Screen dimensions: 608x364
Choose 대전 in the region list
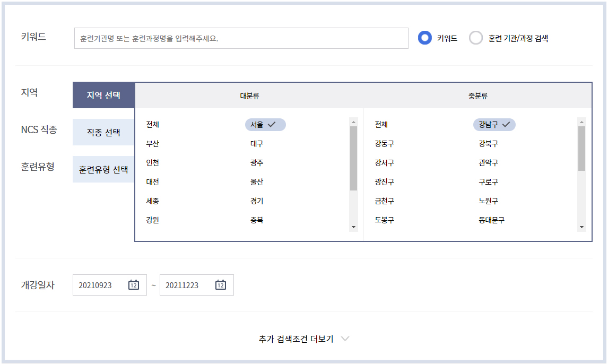pos(152,181)
